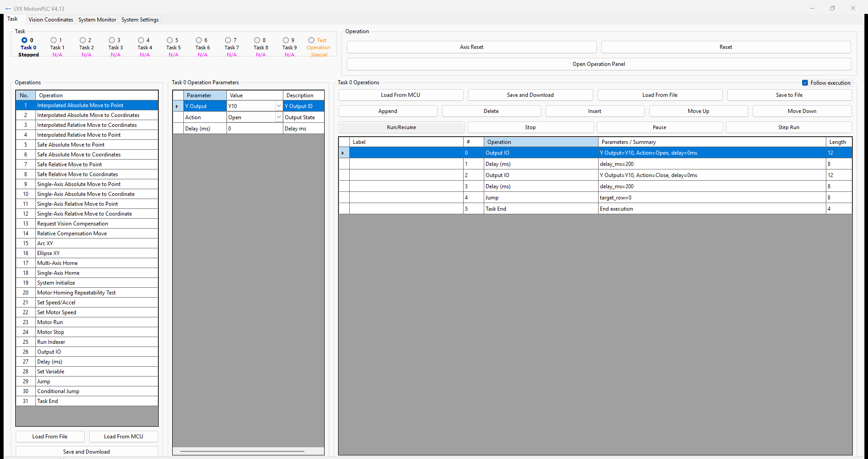Switch to the Vision Coordinates tab

tap(51, 20)
